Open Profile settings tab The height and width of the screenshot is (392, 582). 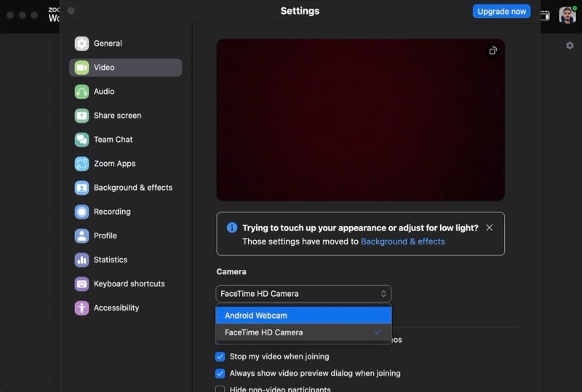(125, 236)
